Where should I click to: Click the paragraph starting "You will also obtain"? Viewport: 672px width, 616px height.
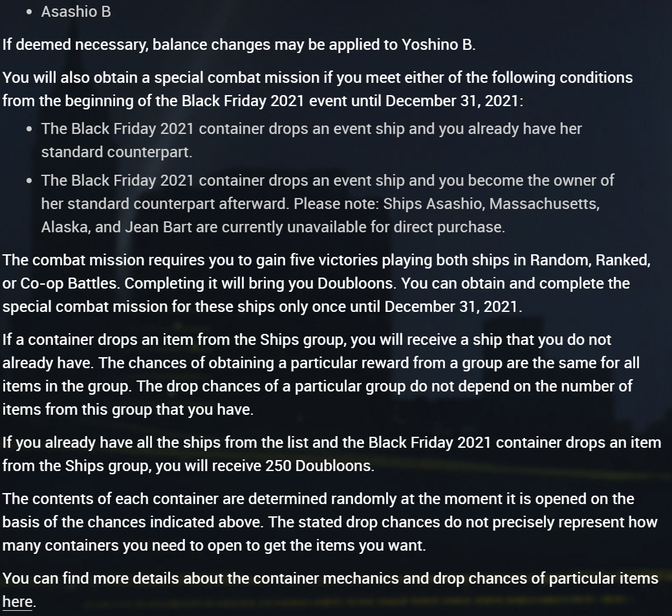pyautogui.click(x=317, y=89)
